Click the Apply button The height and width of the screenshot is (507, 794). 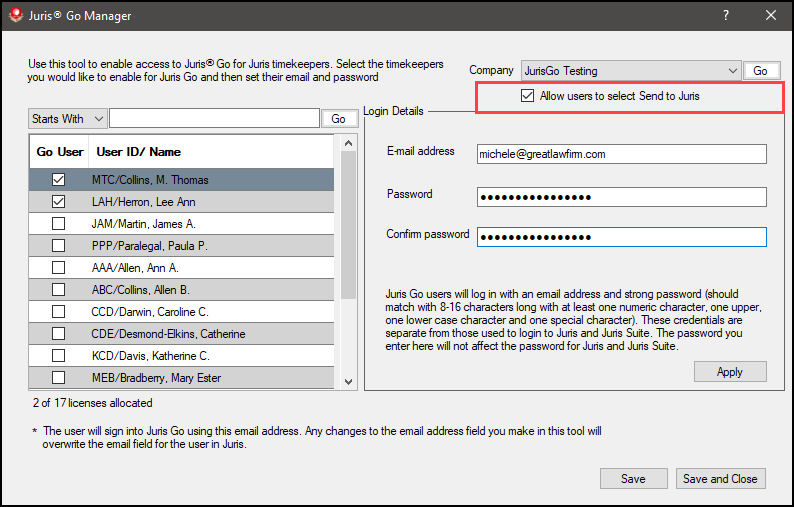729,372
